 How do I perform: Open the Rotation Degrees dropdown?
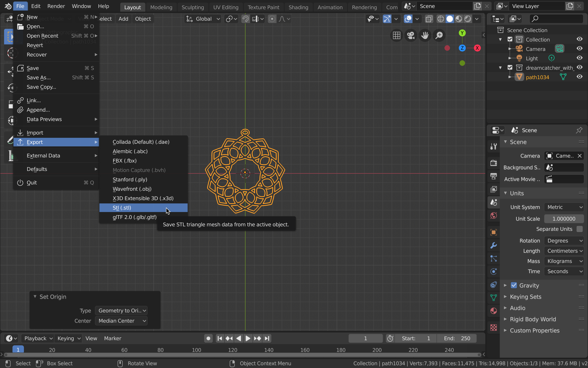(x=564, y=241)
